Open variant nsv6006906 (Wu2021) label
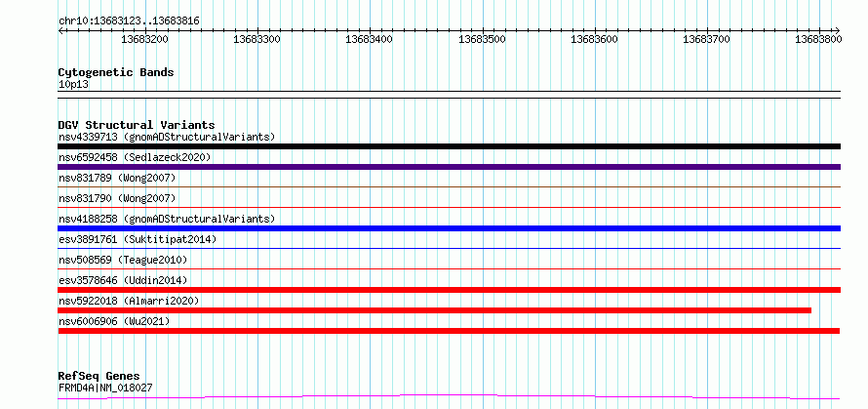The height and width of the screenshot is (409, 868). [x=114, y=321]
